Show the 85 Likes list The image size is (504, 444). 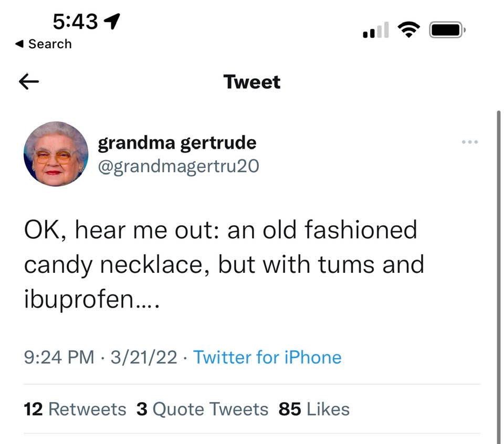pos(314,409)
